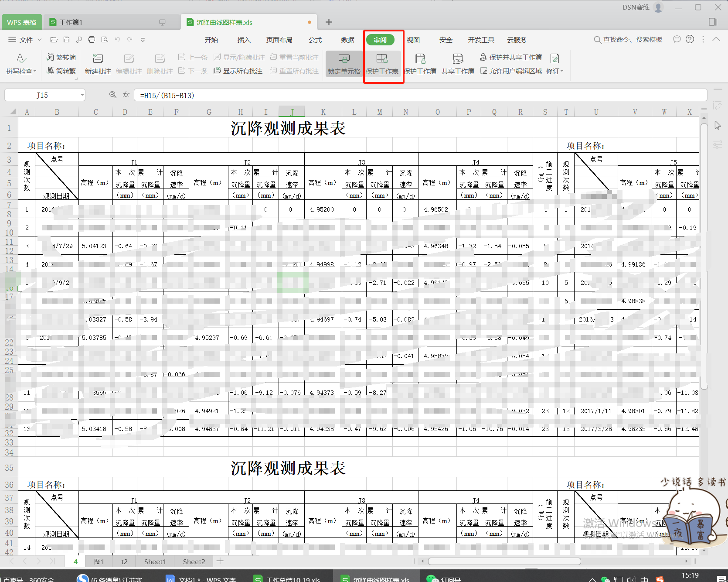Open 拼写检查 spell check

point(20,64)
